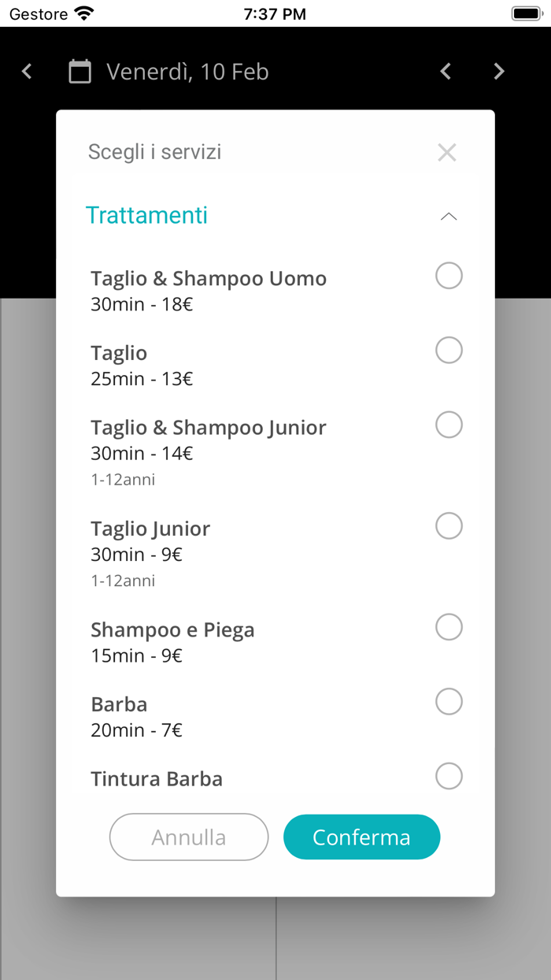Go to the previous day with left arrow
This screenshot has height=980, width=551.
(446, 71)
